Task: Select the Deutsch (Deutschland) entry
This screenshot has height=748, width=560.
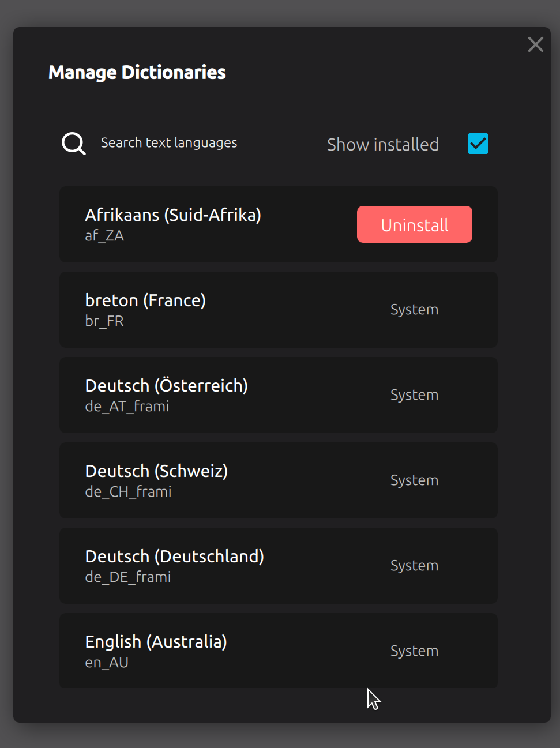Action: 279,566
